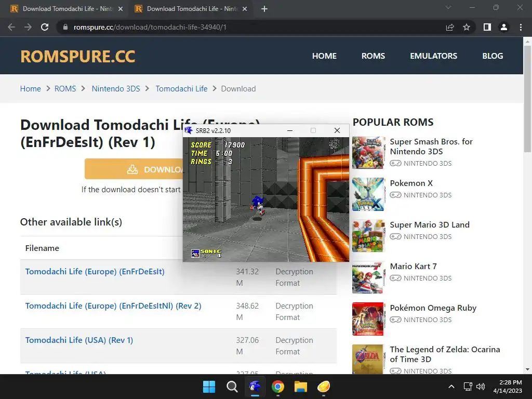Open a new tab with the plus button

[x=264, y=9]
